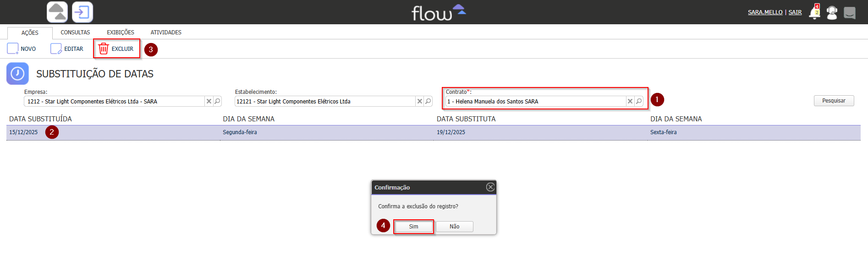
Task: Open the chat messages icon
Action: coord(850,12)
